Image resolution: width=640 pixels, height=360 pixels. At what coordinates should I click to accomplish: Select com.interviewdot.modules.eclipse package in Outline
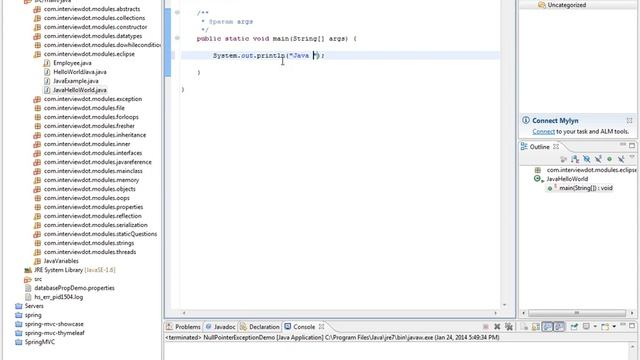pyautogui.click(x=591, y=170)
